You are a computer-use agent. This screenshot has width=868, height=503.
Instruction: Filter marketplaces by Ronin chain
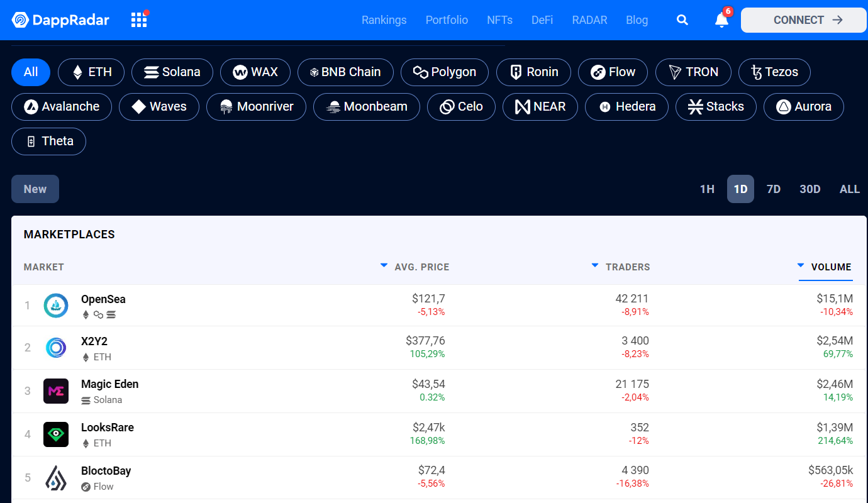pos(533,72)
